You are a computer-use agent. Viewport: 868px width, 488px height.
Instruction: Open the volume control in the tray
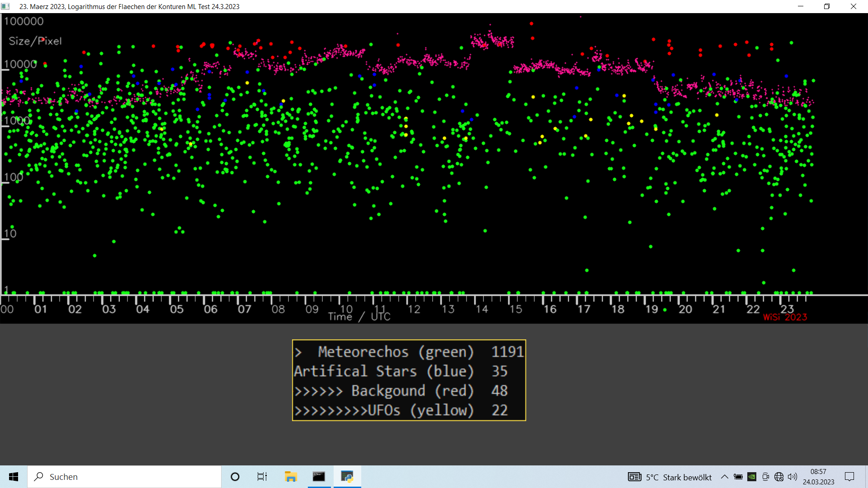(x=793, y=477)
